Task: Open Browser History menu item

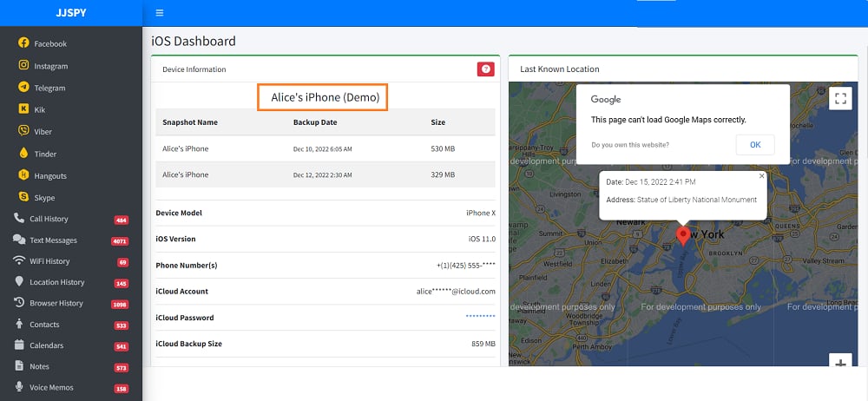Action: [x=56, y=303]
